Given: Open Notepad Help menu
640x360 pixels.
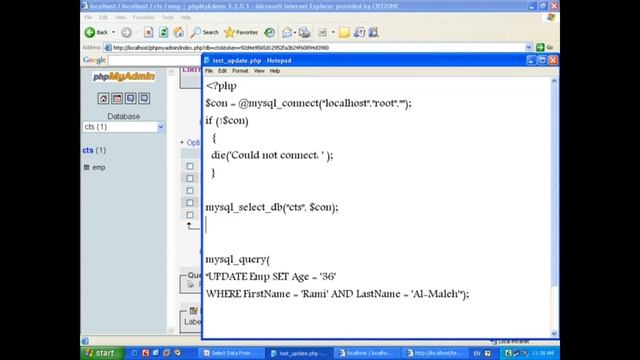Looking at the screenshot, I should point(275,71).
